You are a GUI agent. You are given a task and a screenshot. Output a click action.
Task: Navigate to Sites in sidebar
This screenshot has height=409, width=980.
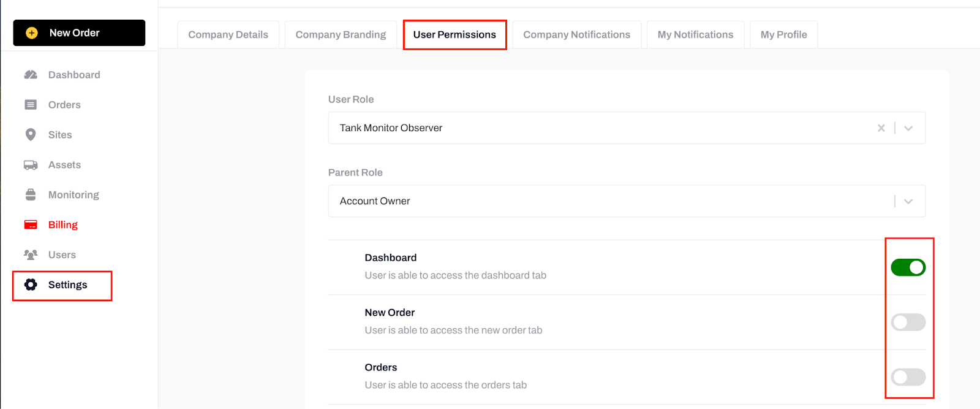point(60,135)
